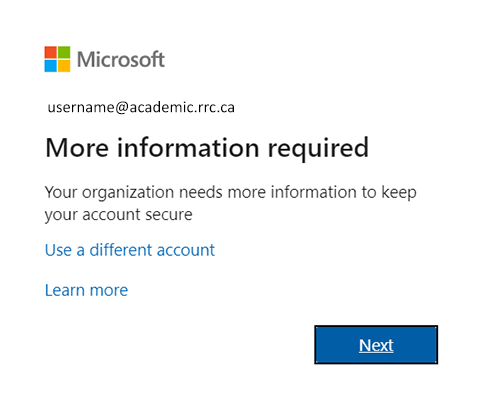
Task: Click the yellow square of Microsoft logo
Action: [x=64, y=66]
